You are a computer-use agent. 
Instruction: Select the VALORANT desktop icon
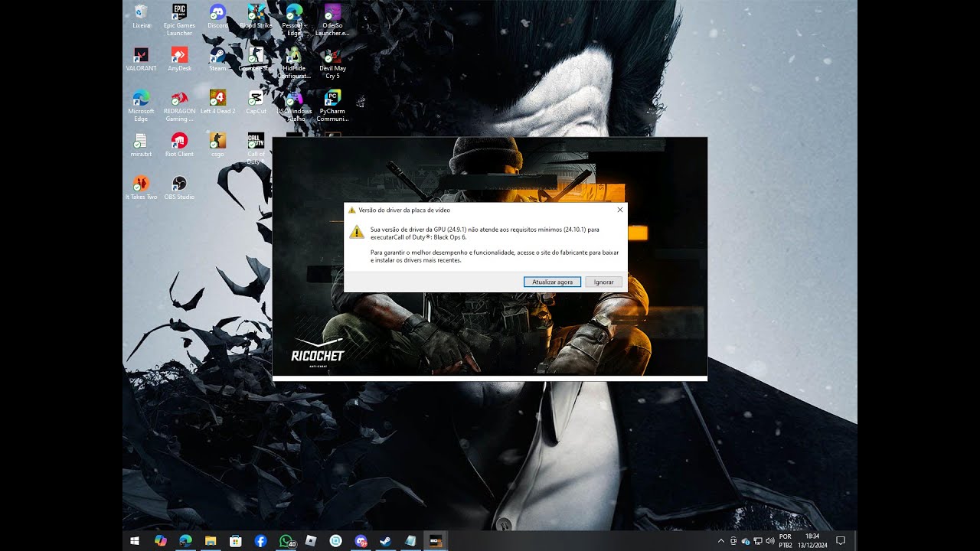click(x=141, y=60)
